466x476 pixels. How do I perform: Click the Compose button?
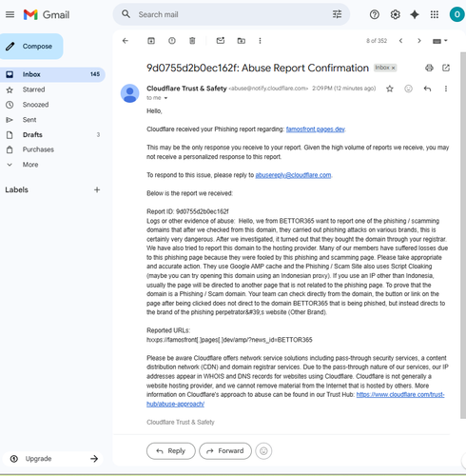(x=31, y=47)
